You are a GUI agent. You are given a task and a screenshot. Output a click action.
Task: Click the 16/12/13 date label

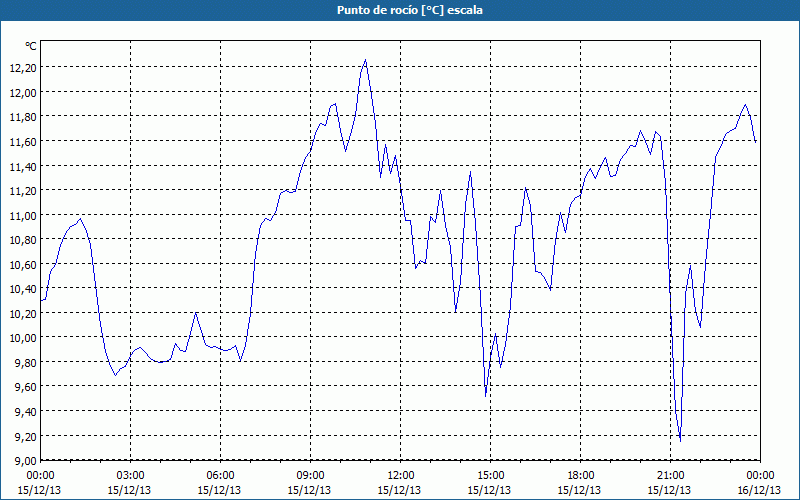pos(759,490)
